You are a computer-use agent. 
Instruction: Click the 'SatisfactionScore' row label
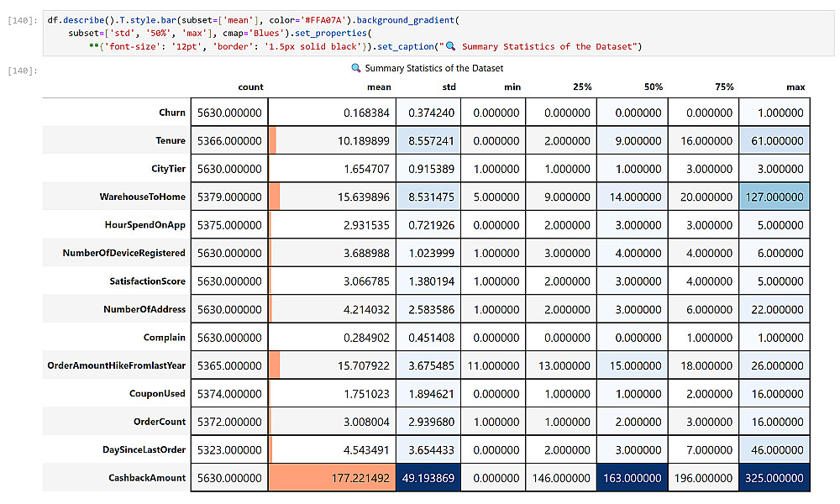point(147,281)
